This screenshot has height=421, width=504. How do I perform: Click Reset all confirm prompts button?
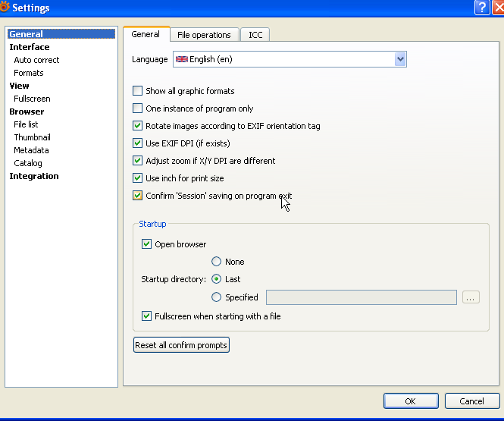coord(181,345)
